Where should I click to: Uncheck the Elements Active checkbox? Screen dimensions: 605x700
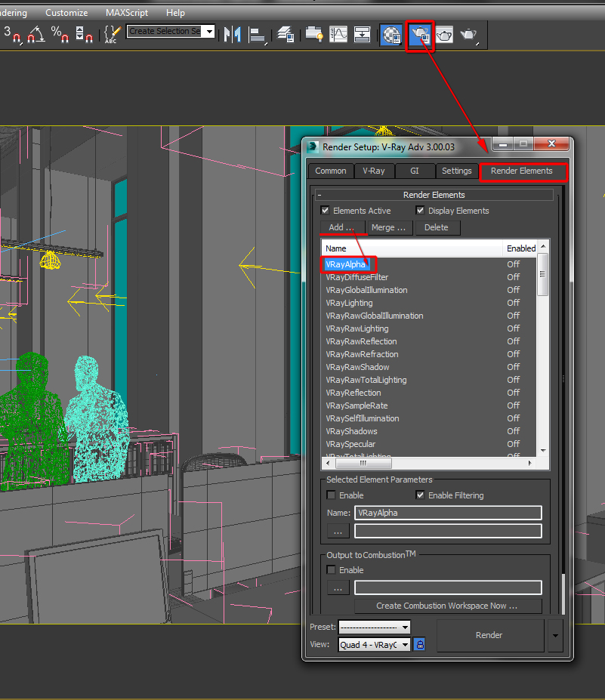tap(326, 211)
